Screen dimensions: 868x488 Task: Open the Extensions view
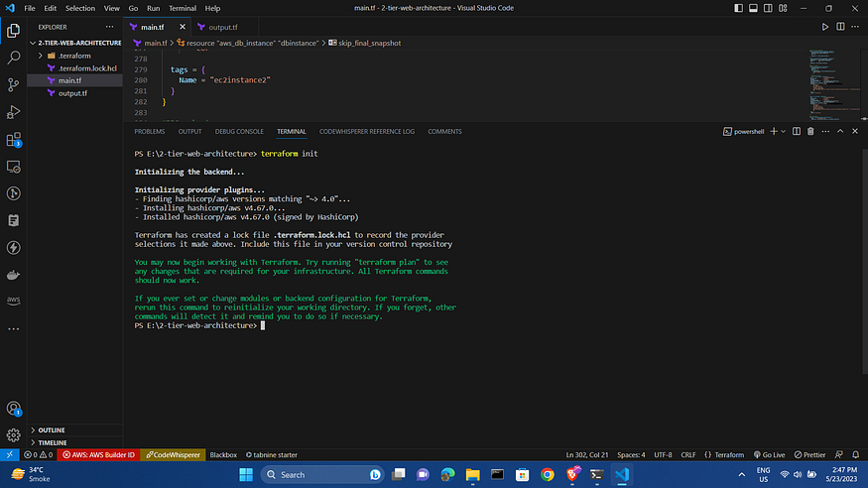tap(13, 140)
